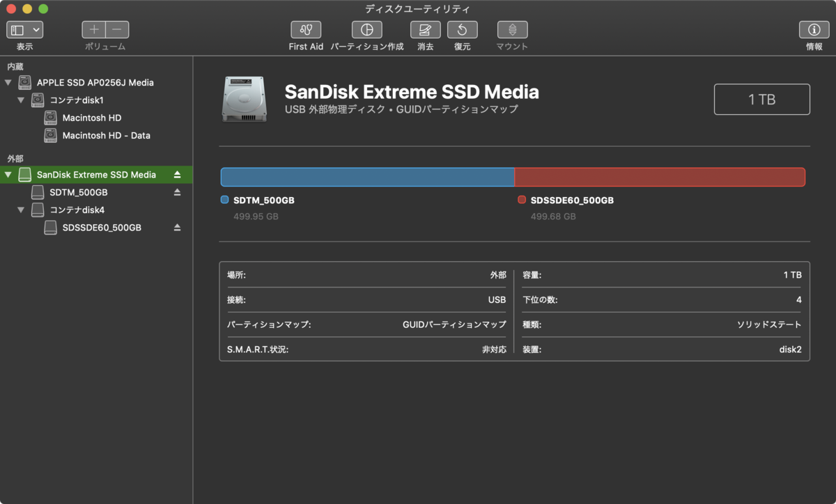Click the red SDSSDE60_500GB legend swatch
Viewport: 836px width, 504px height.
(522, 200)
